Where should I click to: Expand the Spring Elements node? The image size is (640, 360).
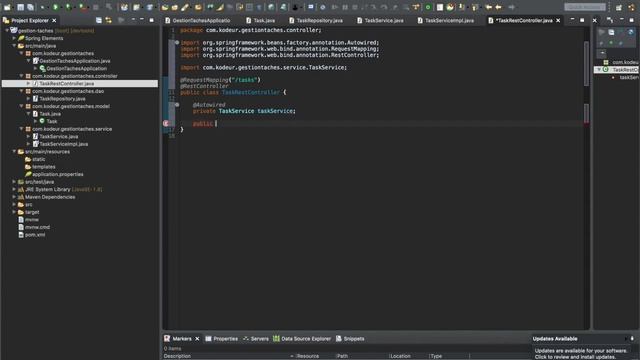[14, 38]
